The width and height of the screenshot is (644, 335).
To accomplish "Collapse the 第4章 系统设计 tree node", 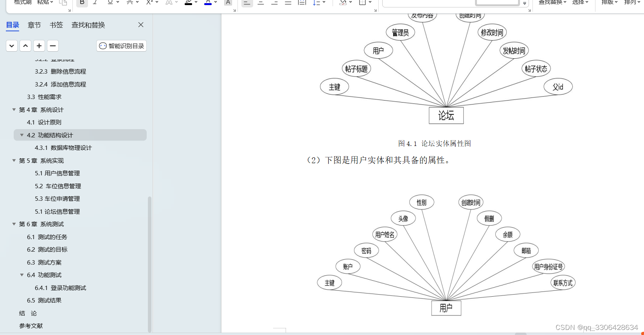I will pyautogui.click(x=14, y=110).
